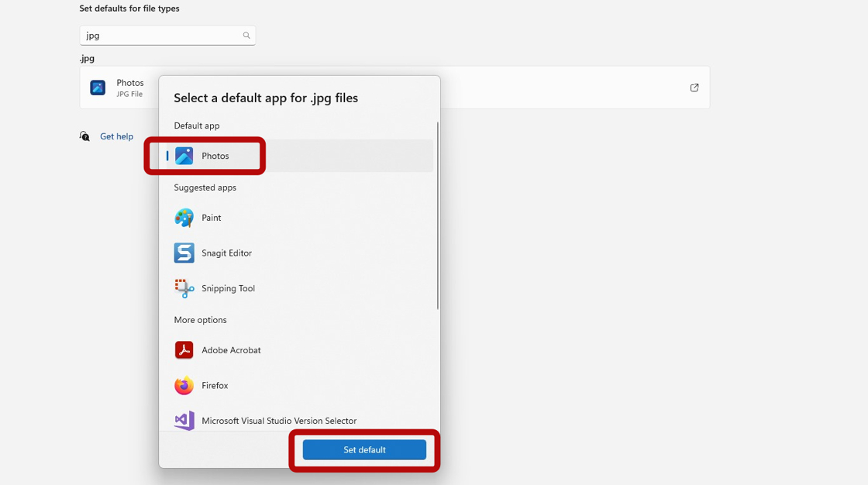The height and width of the screenshot is (485, 868).
Task: Select Paint from Suggested apps
Action: coord(299,218)
